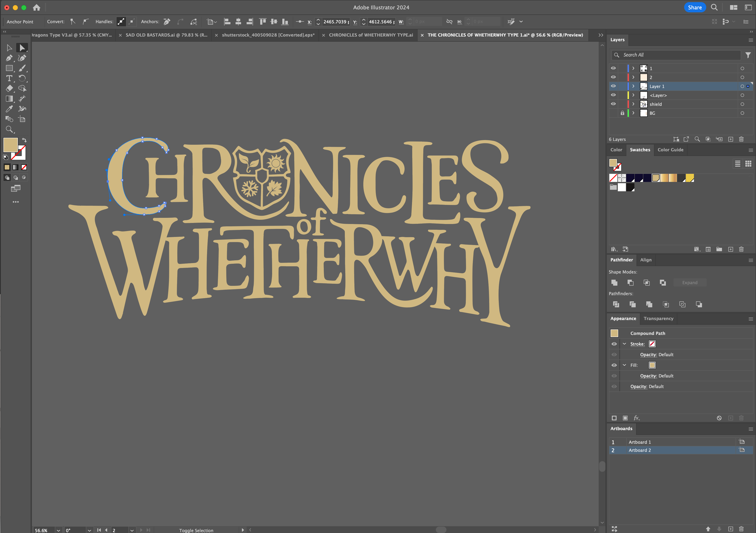This screenshot has width=756, height=533.
Task: Toggle visibility of Layer 1
Action: [613, 86]
